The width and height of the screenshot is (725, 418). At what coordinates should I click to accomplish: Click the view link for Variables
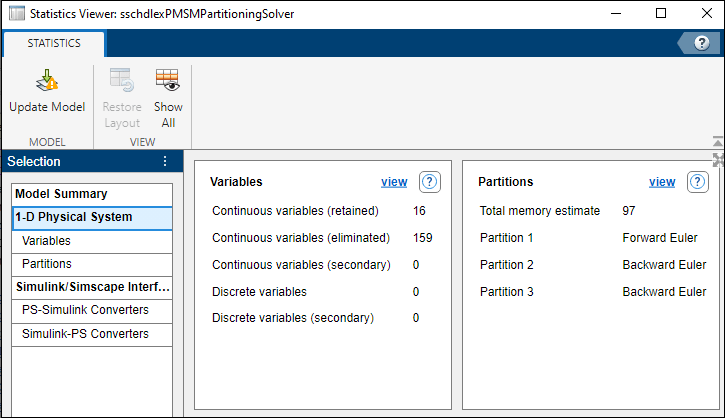click(x=394, y=182)
